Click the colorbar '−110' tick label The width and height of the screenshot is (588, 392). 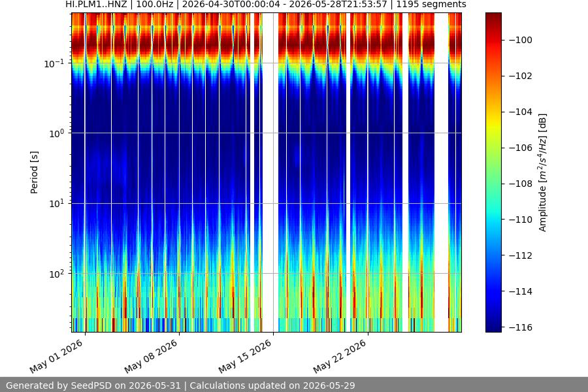pos(521,220)
